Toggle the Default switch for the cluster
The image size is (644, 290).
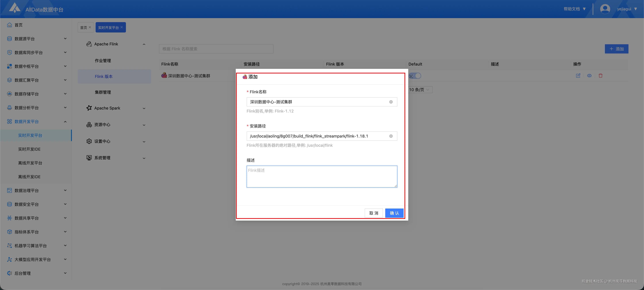pos(415,76)
